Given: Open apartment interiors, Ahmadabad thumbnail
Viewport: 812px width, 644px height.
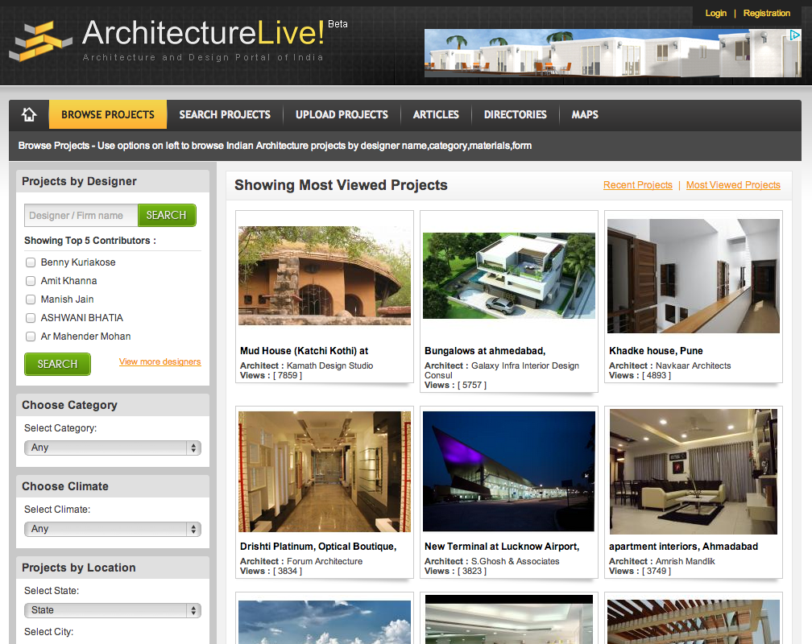Looking at the screenshot, I should [694, 472].
